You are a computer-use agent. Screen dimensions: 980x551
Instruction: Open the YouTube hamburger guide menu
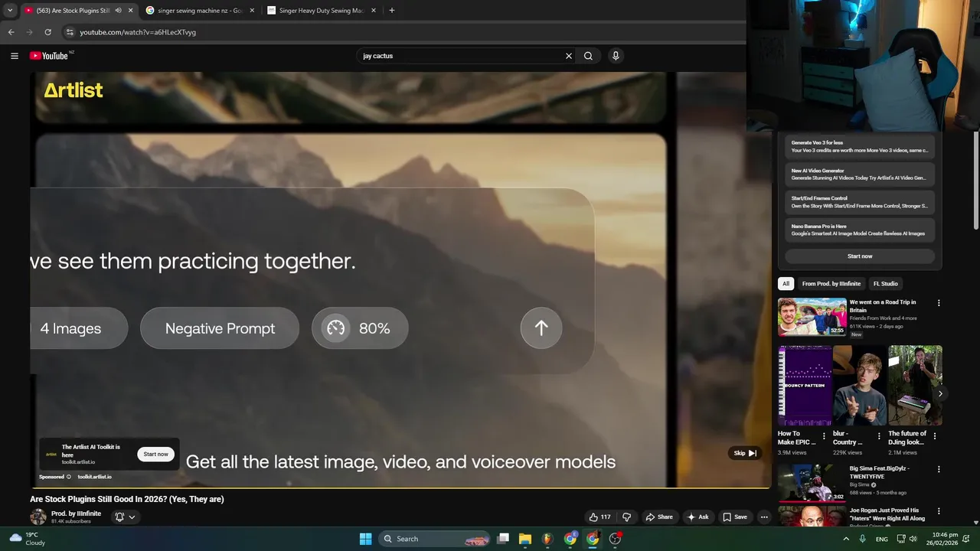14,56
